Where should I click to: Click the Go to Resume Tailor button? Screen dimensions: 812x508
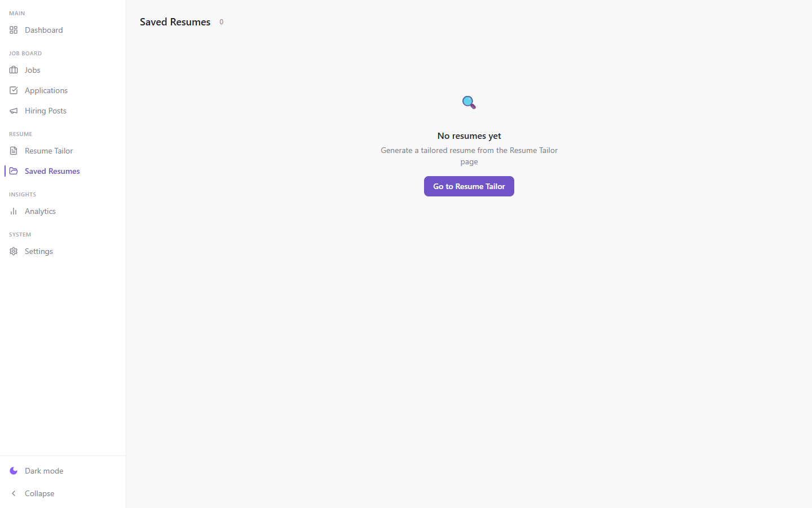point(469,186)
